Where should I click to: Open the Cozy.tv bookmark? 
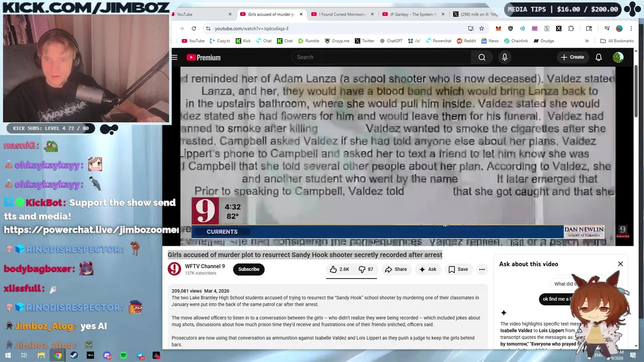click(x=220, y=41)
